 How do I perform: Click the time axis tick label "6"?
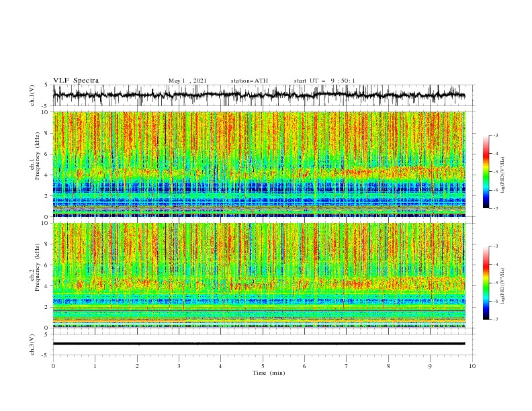click(x=304, y=366)
